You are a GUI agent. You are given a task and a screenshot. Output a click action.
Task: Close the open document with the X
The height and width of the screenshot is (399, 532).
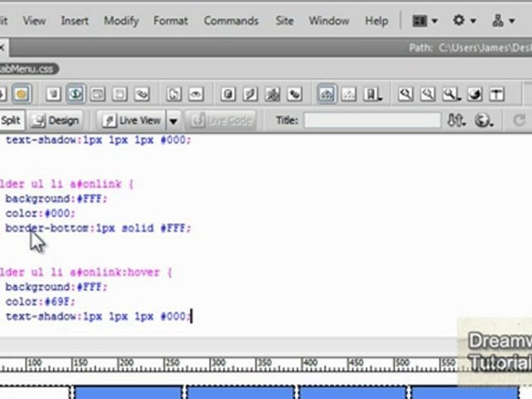(2, 48)
